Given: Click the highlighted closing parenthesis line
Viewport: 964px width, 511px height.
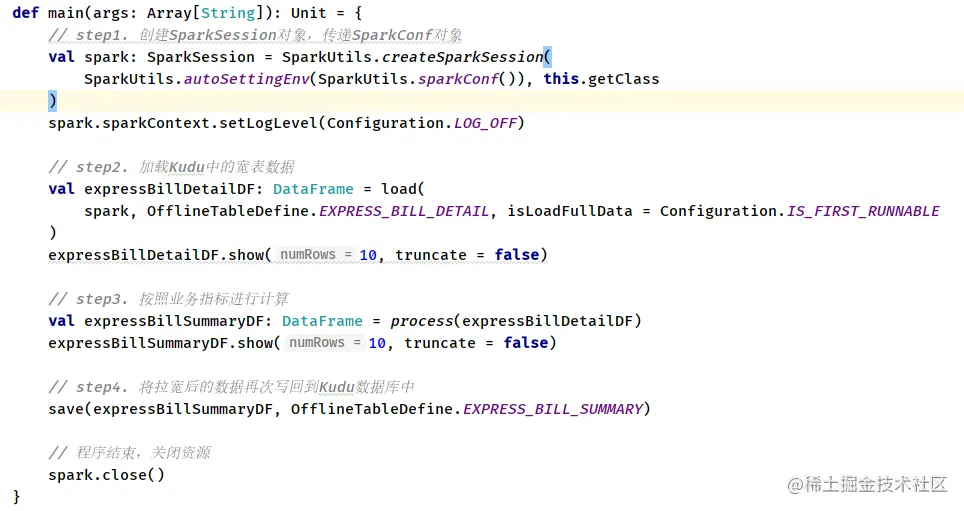Looking at the screenshot, I should pos(482,100).
